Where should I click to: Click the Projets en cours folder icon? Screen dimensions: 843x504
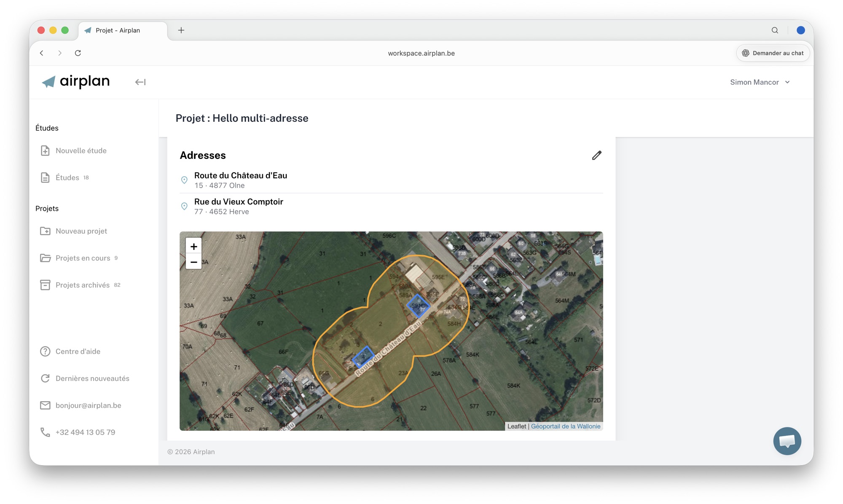45,258
